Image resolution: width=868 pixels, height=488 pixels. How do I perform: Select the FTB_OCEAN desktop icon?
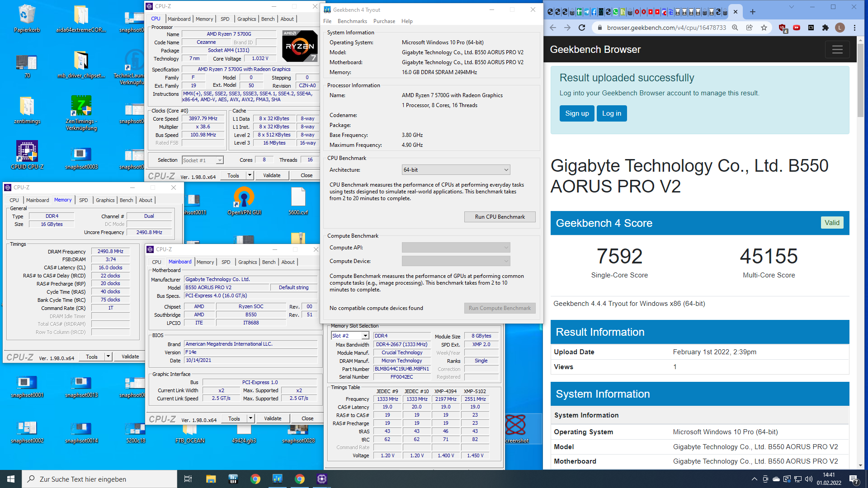[190, 435]
